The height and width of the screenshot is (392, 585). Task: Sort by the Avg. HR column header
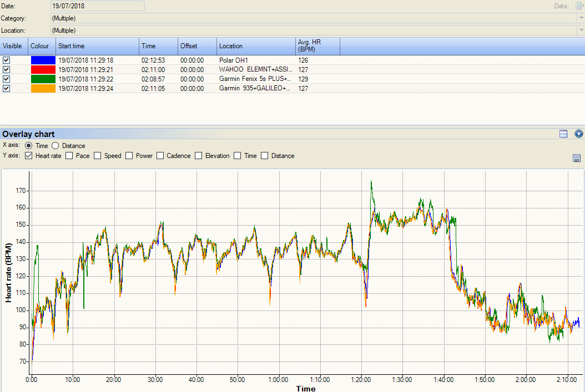tap(317, 46)
